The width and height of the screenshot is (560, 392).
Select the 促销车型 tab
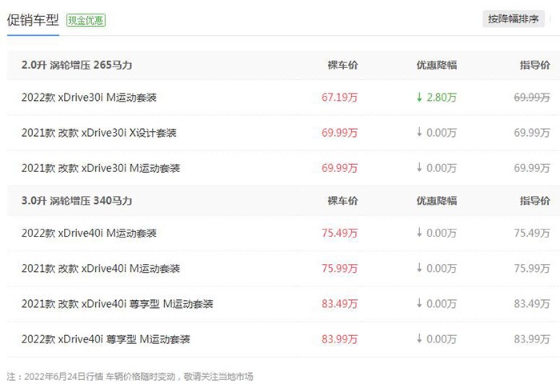[x=33, y=20]
